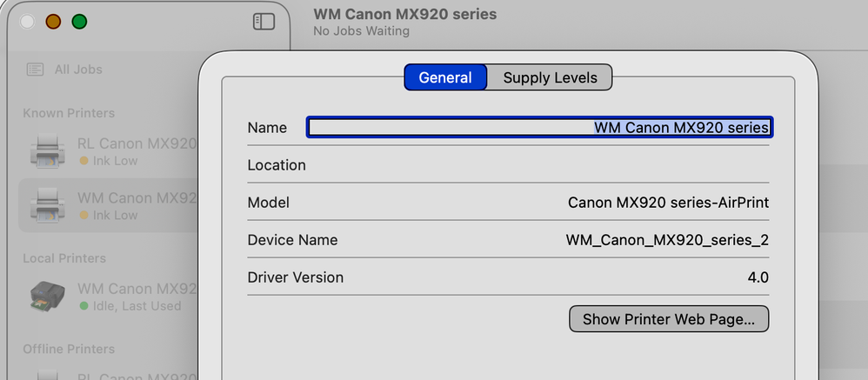Switch to the Supply Levels tab
The width and height of the screenshot is (868, 380).
point(550,77)
